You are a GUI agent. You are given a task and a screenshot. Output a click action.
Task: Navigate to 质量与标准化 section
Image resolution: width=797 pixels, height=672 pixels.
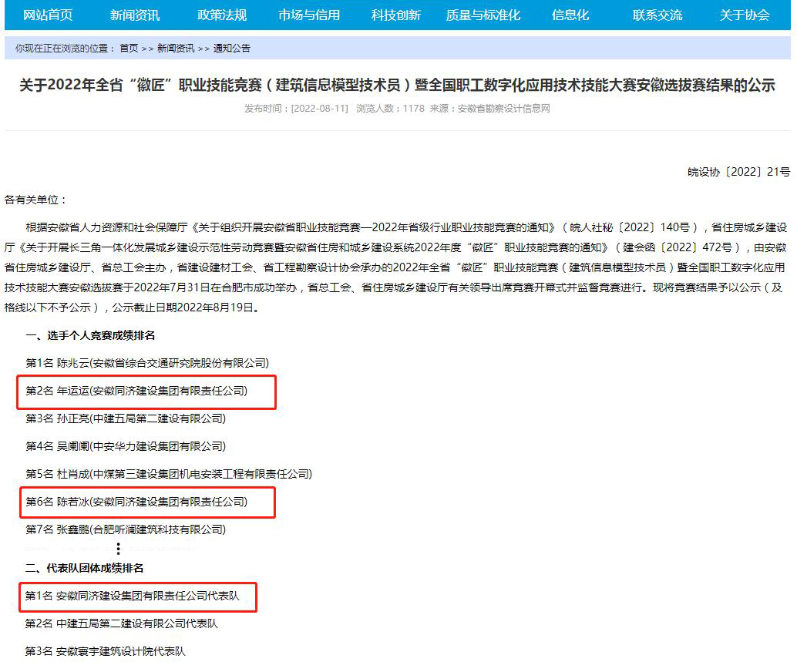(483, 15)
